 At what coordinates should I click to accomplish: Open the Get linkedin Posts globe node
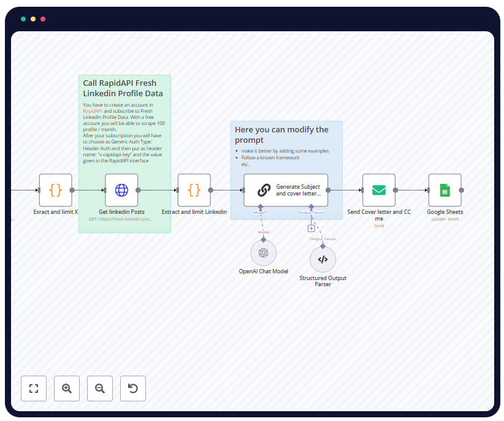[x=121, y=190]
